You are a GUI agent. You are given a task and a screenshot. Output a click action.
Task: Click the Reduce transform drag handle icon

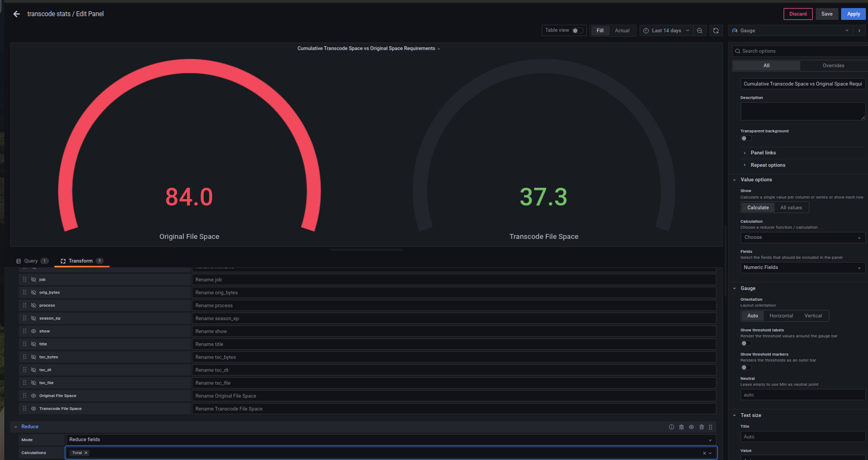(x=711, y=427)
